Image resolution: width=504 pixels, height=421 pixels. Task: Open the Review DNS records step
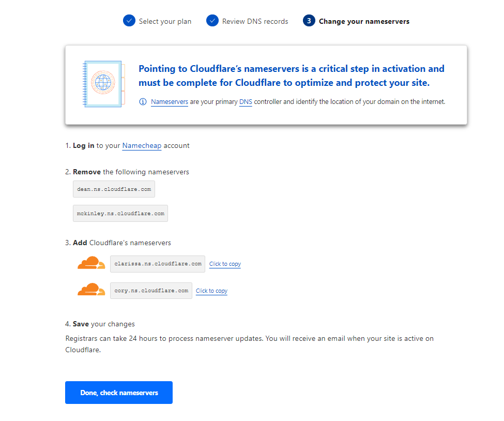pyautogui.click(x=255, y=21)
